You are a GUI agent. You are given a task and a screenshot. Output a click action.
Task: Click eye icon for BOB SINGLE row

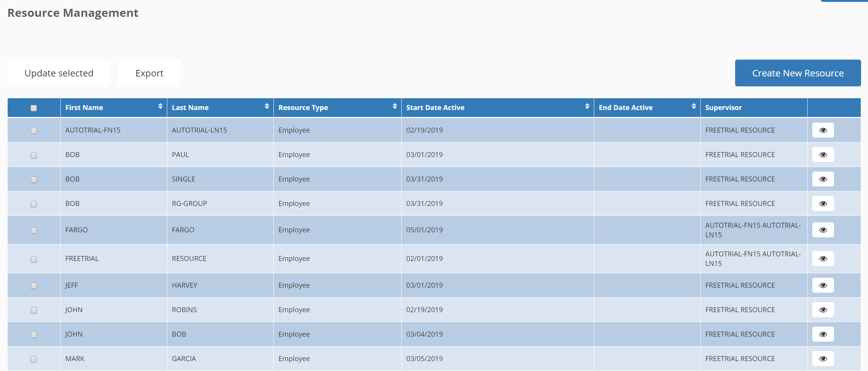click(823, 179)
